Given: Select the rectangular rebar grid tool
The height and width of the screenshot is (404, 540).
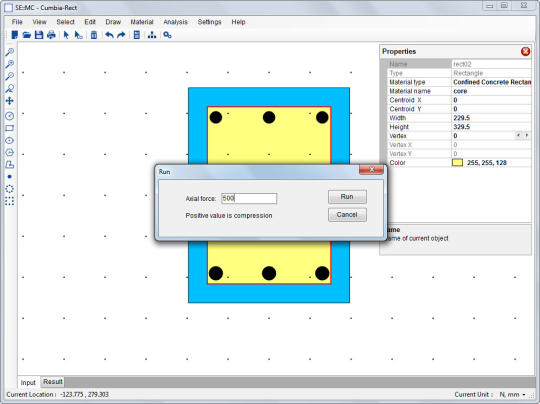Looking at the screenshot, I should tap(10, 201).
